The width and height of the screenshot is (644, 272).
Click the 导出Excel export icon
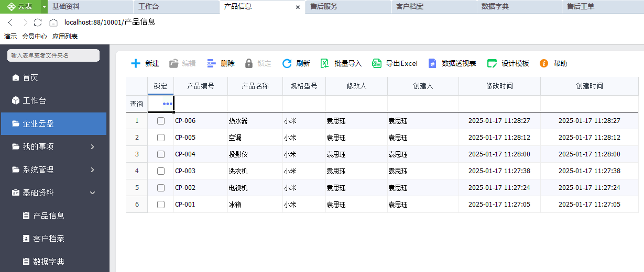376,63
